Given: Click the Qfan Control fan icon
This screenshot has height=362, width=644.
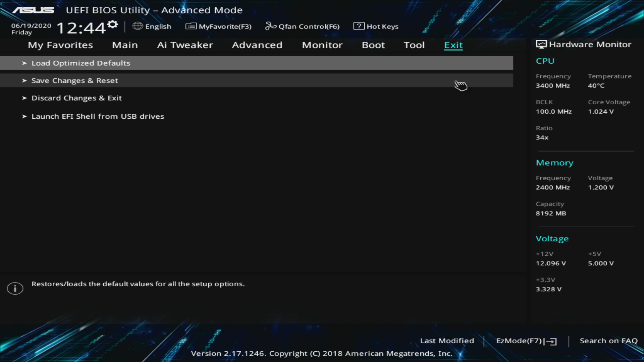Looking at the screenshot, I should pyautogui.click(x=271, y=26).
